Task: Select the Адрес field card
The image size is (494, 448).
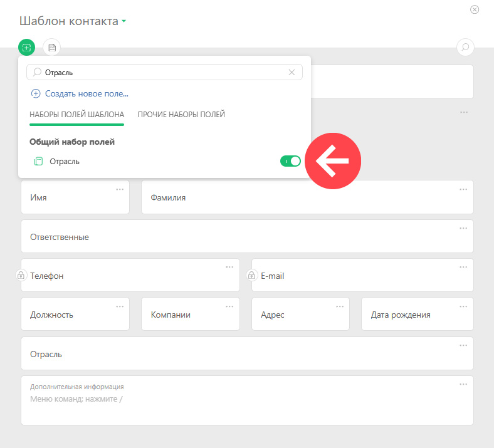Action: [300, 314]
